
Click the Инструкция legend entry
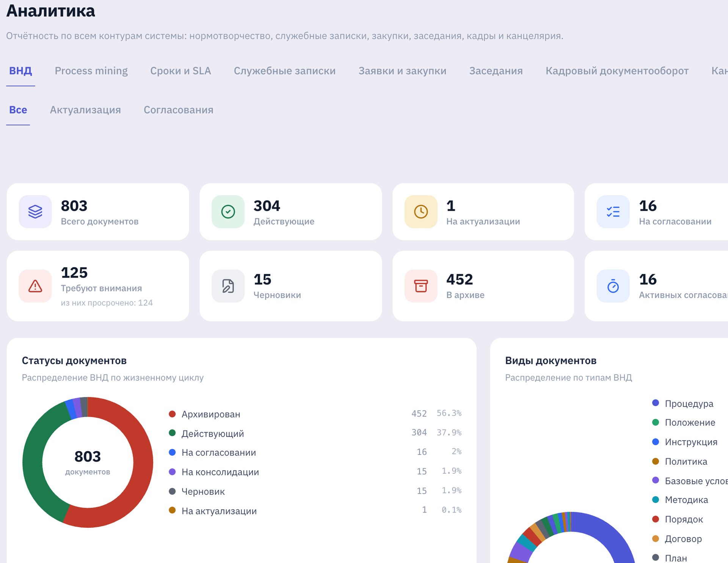click(684, 442)
